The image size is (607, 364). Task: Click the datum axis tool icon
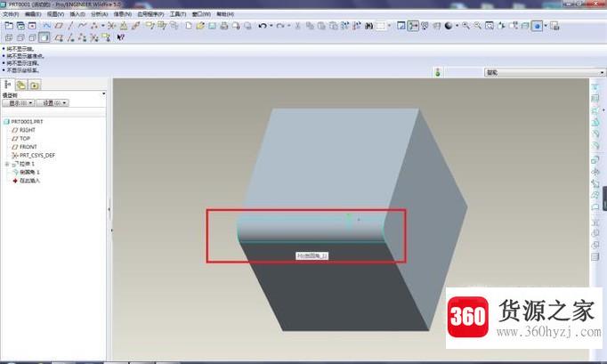[70, 26]
